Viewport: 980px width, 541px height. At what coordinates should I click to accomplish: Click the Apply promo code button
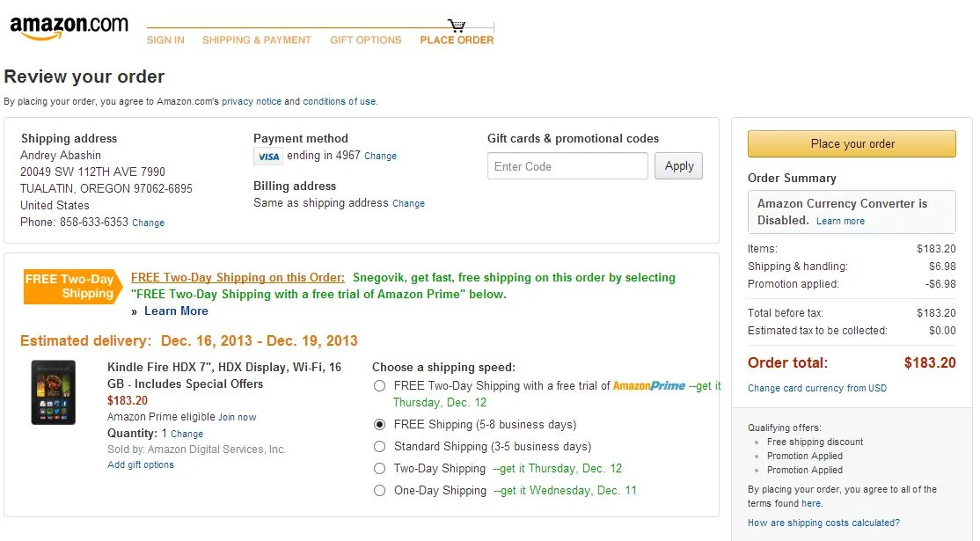pyautogui.click(x=678, y=166)
